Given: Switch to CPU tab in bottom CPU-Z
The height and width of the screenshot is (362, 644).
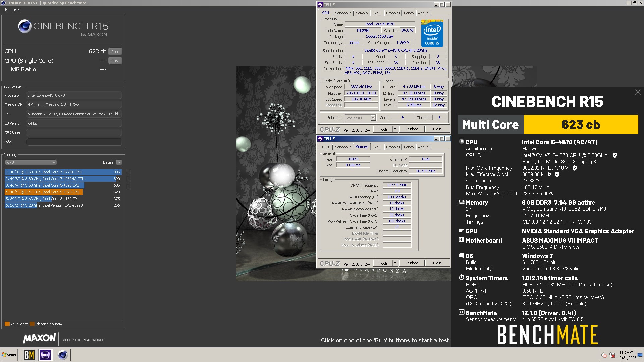Looking at the screenshot, I should [x=325, y=147].
